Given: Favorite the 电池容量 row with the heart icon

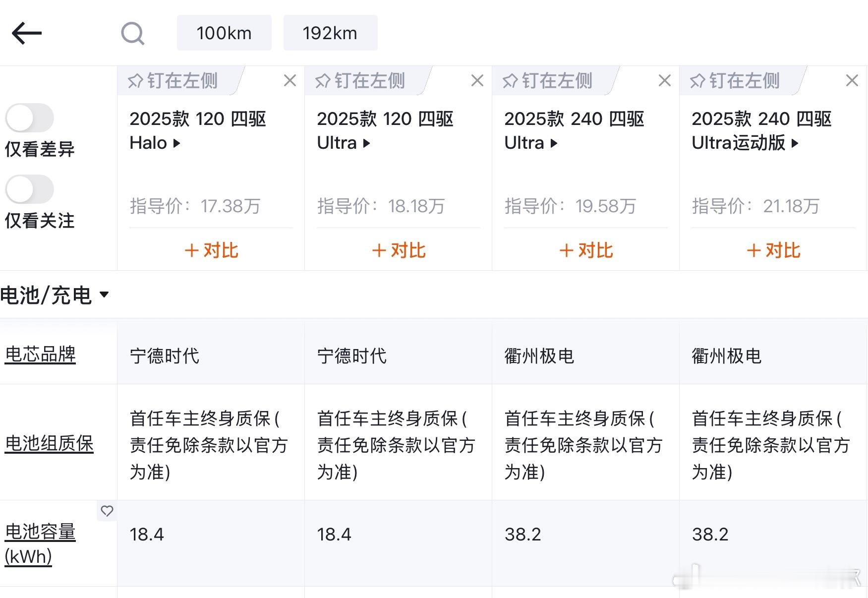Looking at the screenshot, I should click(x=107, y=511).
